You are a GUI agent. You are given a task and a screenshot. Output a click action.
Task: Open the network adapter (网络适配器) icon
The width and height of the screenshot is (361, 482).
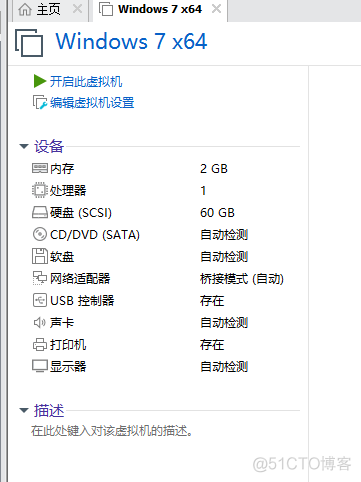(x=40, y=278)
